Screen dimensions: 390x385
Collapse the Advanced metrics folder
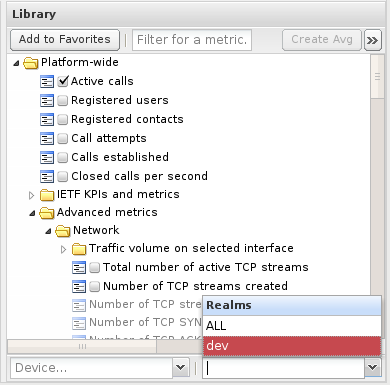tap(32, 213)
